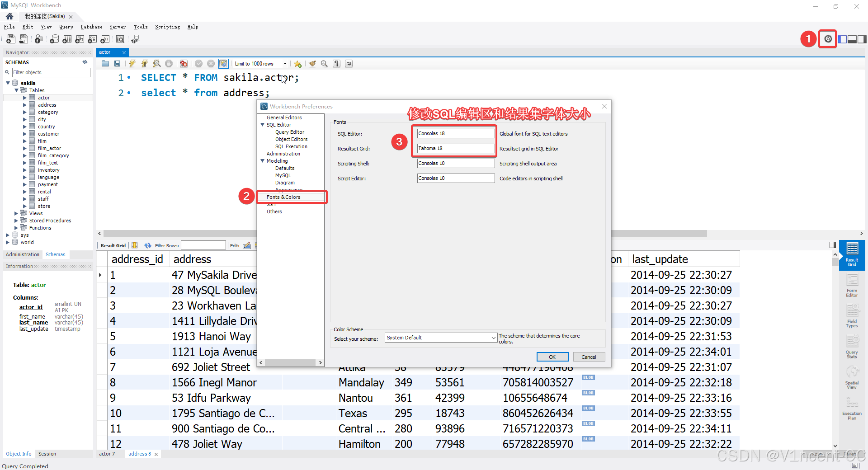This screenshot has height=470, width=868.
Task: Create a new SQL tab from main toolbar
Action: pos(10,39)
